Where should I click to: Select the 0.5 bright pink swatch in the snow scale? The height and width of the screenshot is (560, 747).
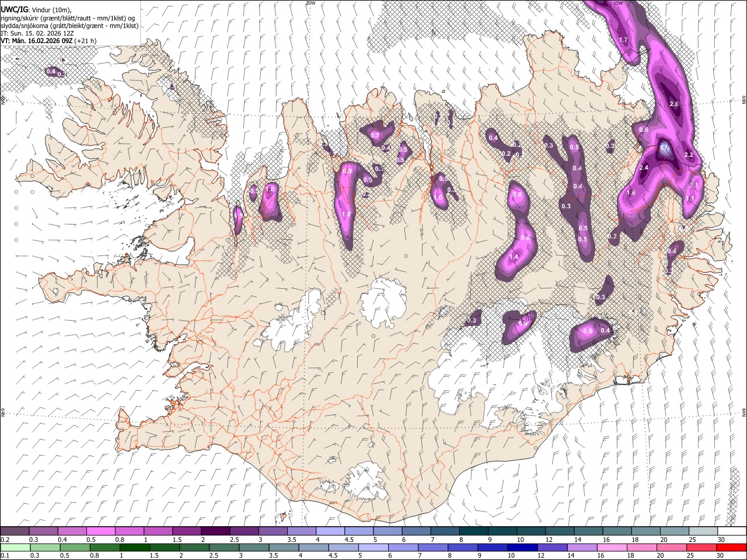tap(100, 531)
